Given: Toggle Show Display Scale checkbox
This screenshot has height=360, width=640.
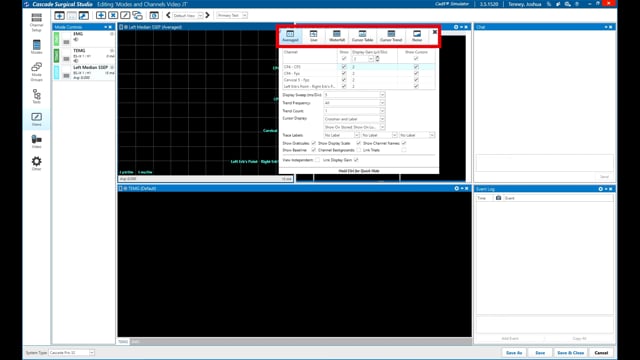Looking at the screenshot, I should 358,143.
